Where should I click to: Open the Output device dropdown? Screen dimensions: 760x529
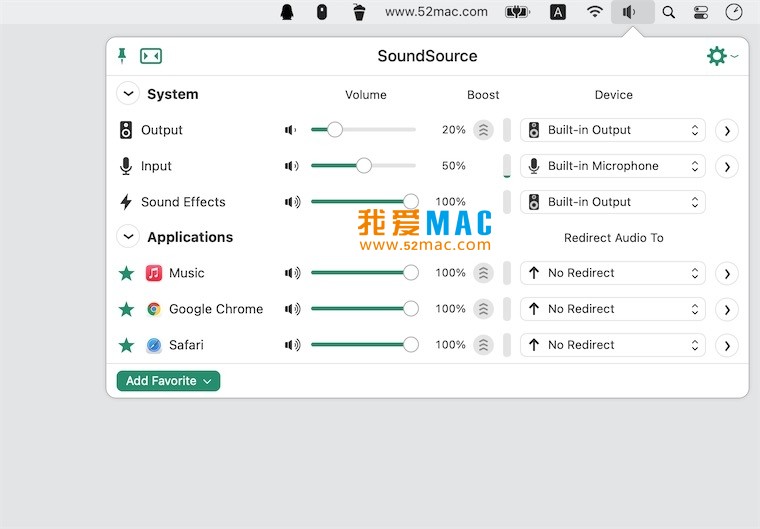613,130
